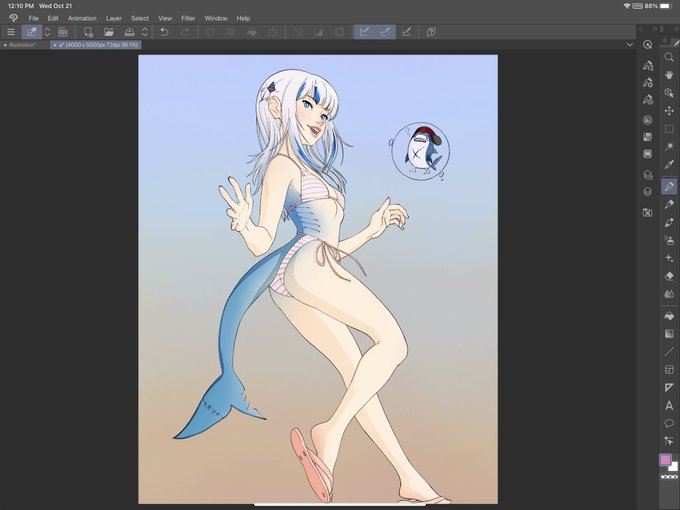Create a new canvas with New icon

[x=88, y=32]
